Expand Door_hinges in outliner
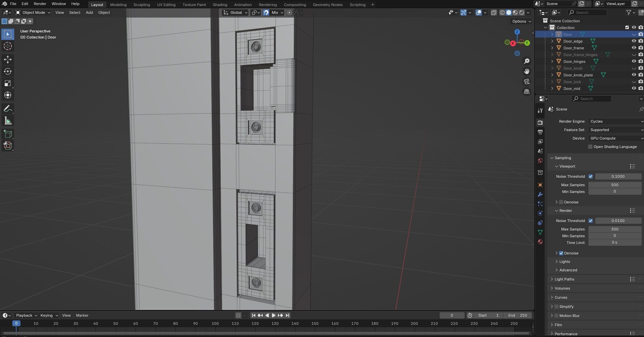Screen dimensions: 644x337 click(552, 62)
